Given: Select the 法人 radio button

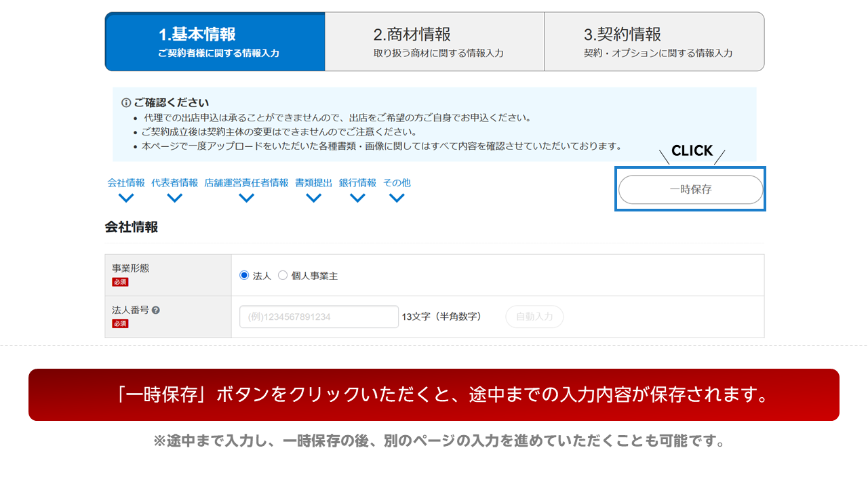Looking at the screenshot, I should click(244, 276).
